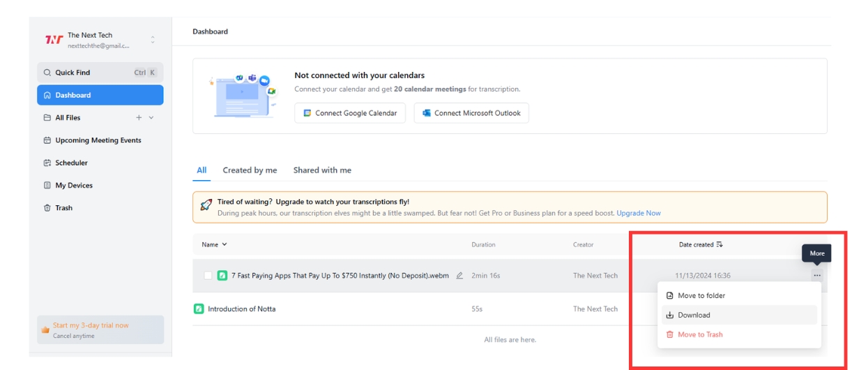Open the 7 Fast Paying Apps webm file
Viewport: 868px width, 370px height.
pos(340,276)
